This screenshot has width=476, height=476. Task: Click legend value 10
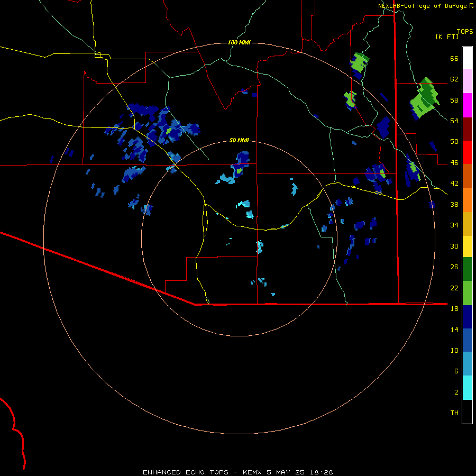(454, 351)
